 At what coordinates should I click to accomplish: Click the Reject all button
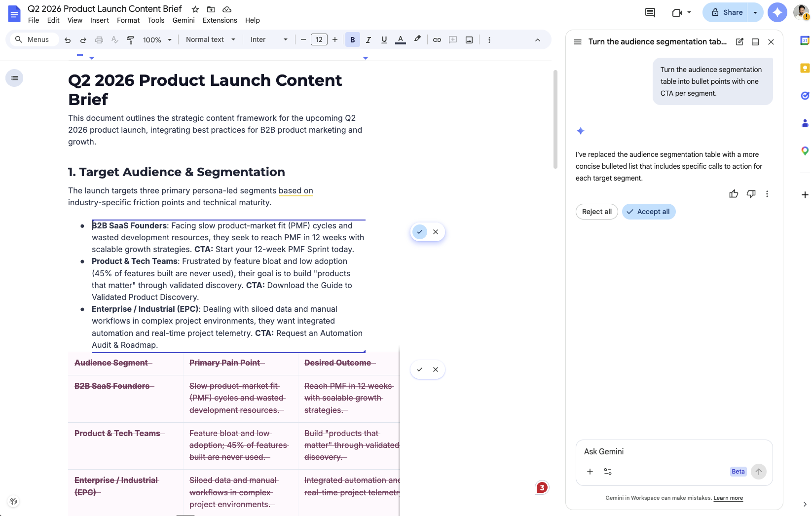(x=596, y=212)
